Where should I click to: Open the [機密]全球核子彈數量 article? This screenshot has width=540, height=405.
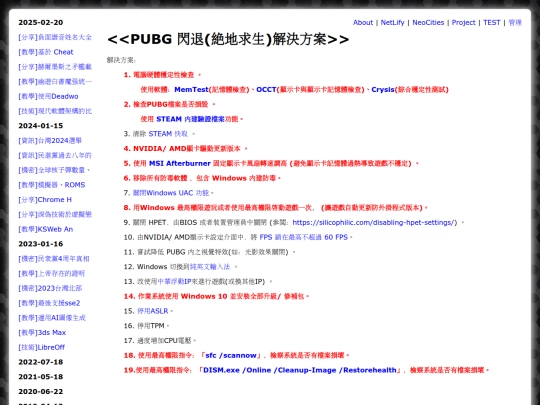(x=54, y=170)
